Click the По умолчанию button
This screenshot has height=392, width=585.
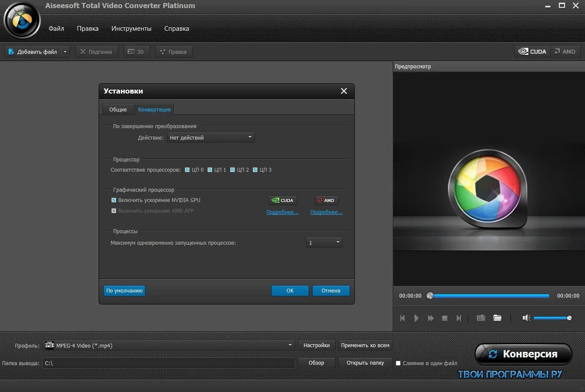pos(124,291)
